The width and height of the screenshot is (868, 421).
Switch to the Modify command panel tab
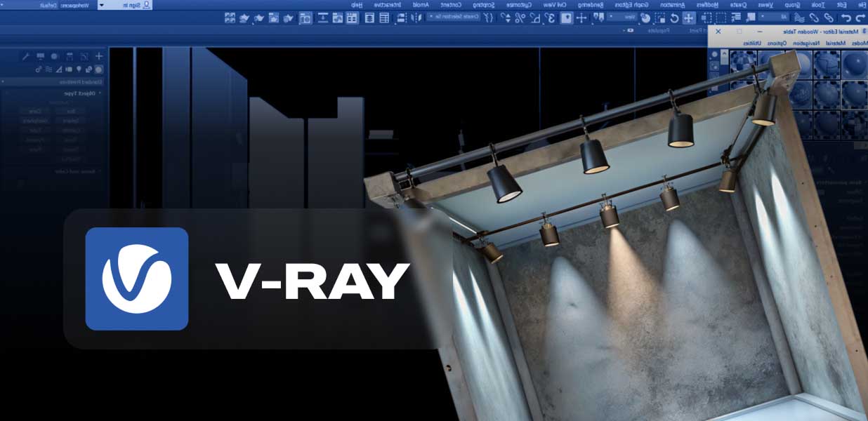click(84, 57)
